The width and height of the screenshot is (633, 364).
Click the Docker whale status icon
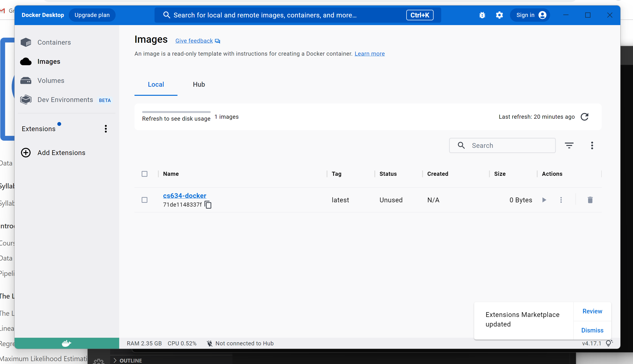point(66,343)
